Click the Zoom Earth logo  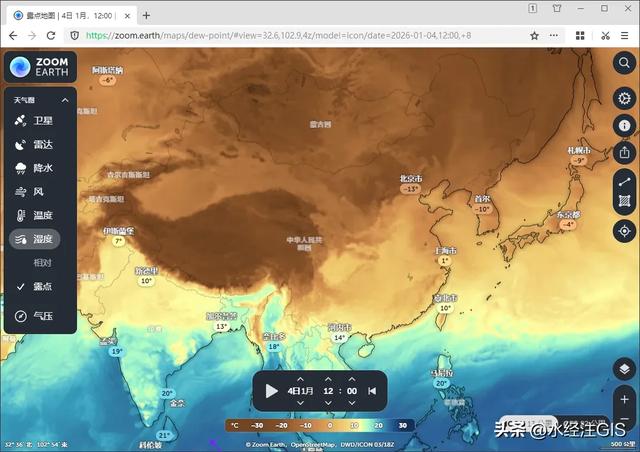40,67
